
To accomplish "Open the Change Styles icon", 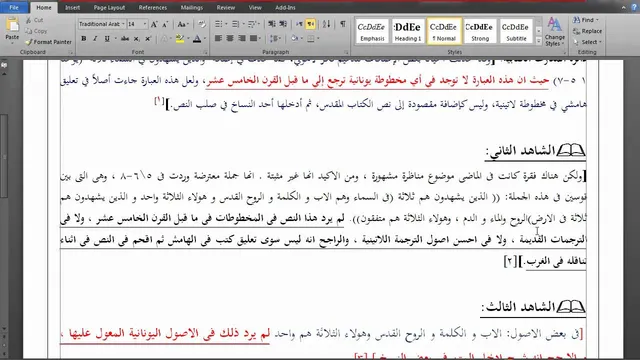I will point(554,32).
